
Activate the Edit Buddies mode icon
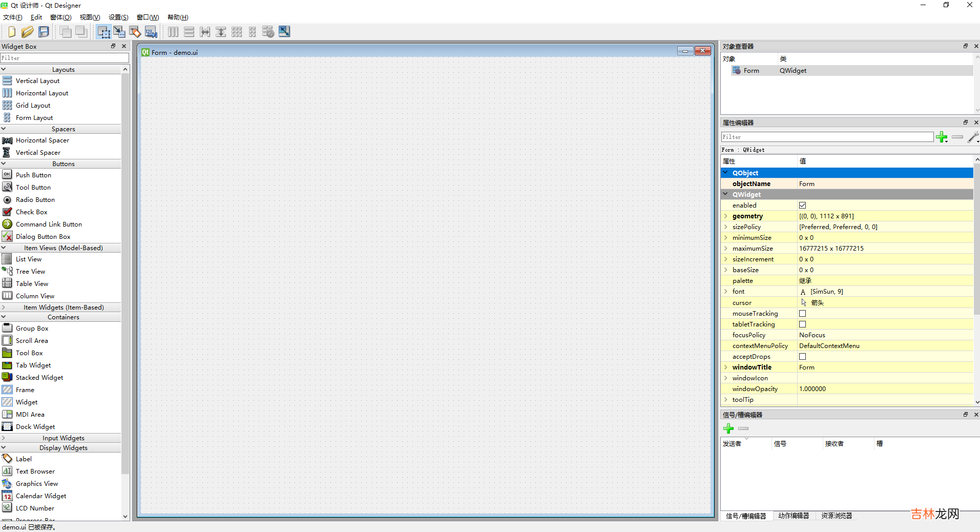tap(135, 32)
